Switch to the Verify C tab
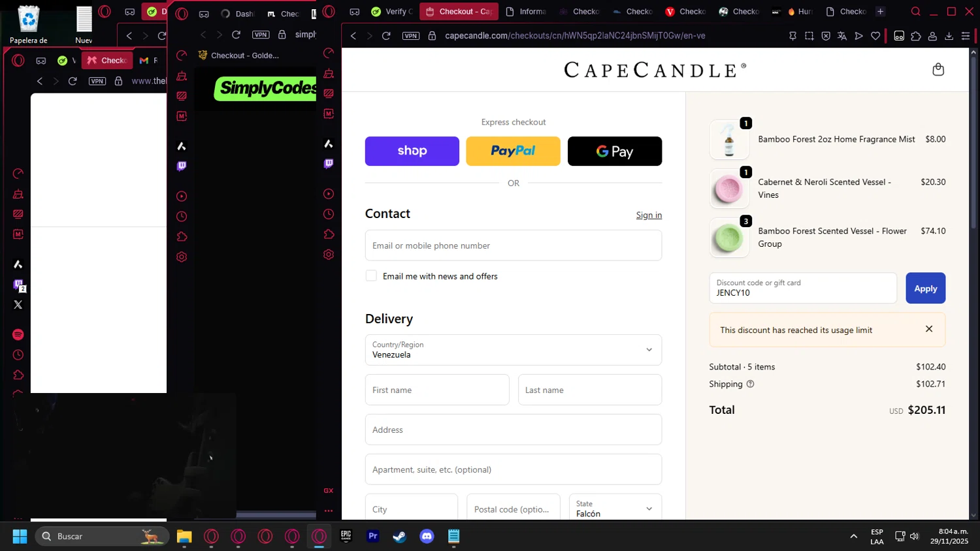The height and width of the screenshot is (551, 980). point(391,12)
